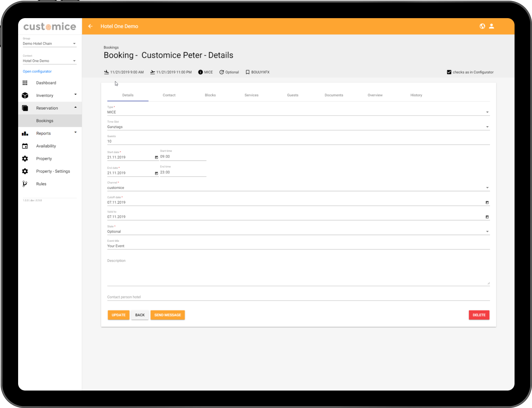Open the Valid to calendar picker
Viewport: 532px width, 408px height.
[487, 217]
